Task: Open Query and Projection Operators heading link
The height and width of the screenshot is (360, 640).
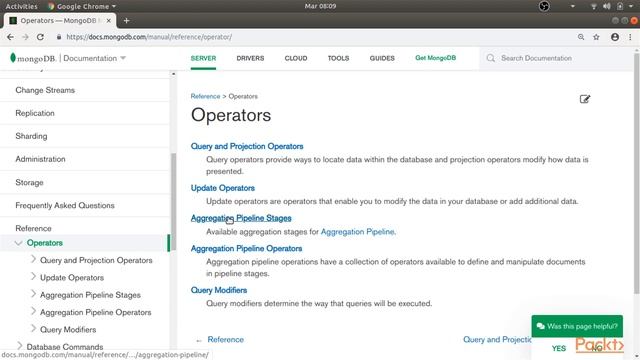Action: pos(247,146)
